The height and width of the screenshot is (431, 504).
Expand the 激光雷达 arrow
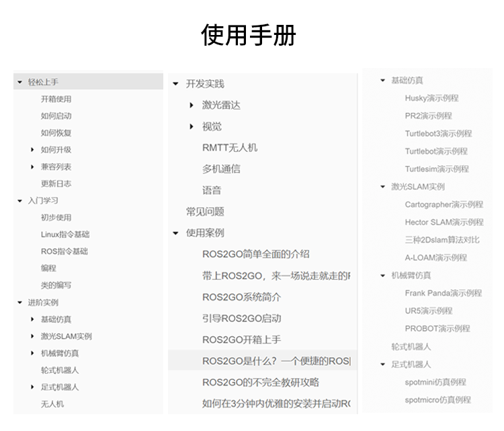192,105
